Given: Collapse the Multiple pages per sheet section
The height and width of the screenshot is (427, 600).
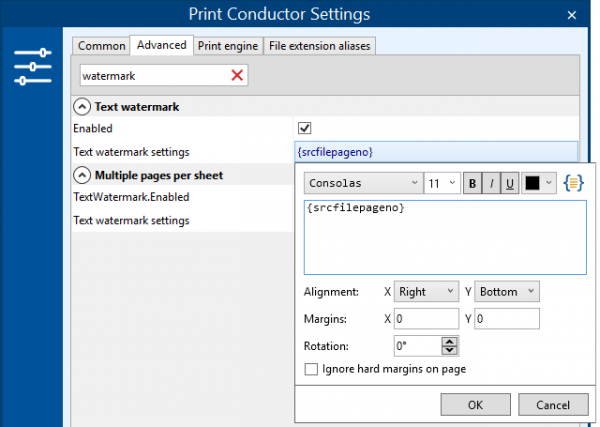Looking at the screenshot, I should 82,175.
